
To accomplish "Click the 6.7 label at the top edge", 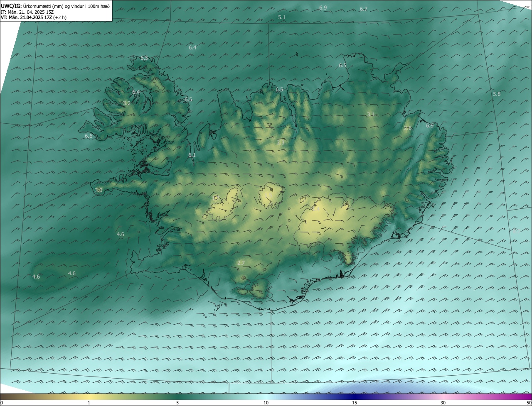I will pos(364,9).
